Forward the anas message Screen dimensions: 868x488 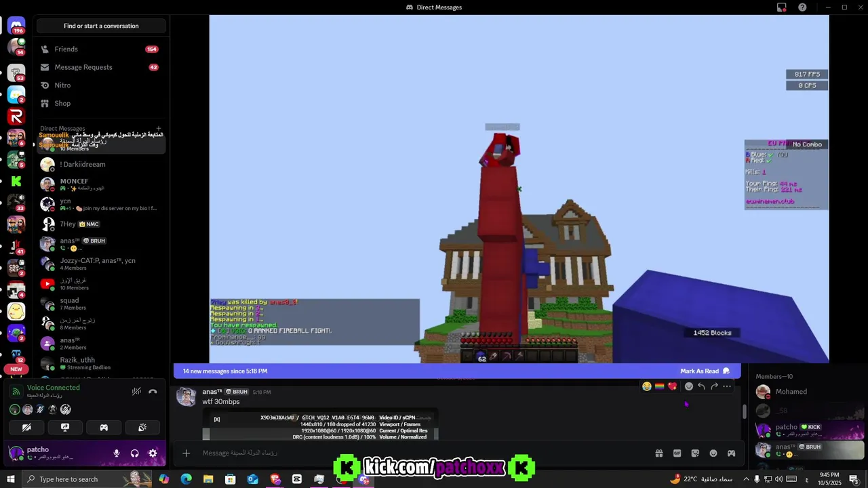(x=714, y=386)
